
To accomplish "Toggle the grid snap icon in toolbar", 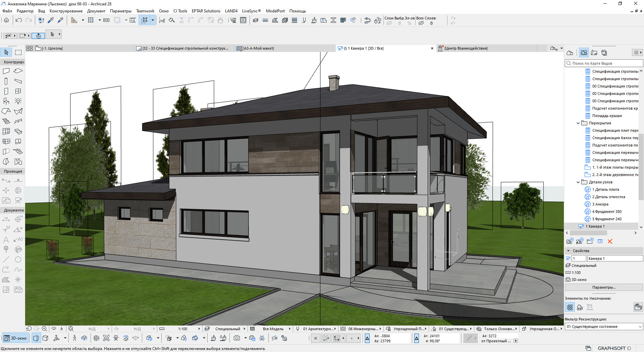I will pyautogui.click(x=91, y=20).
